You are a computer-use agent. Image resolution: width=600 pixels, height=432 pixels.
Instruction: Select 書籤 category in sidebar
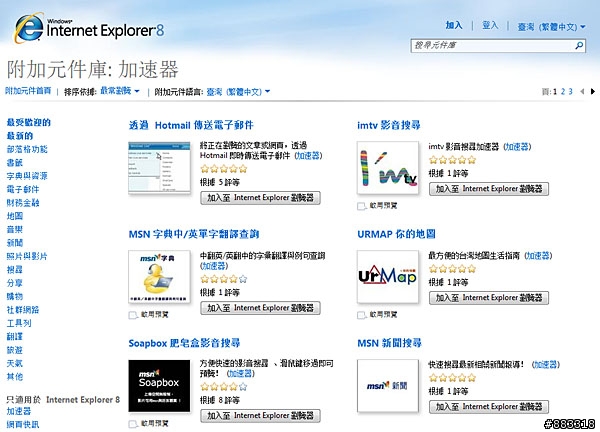pos(15,163)
